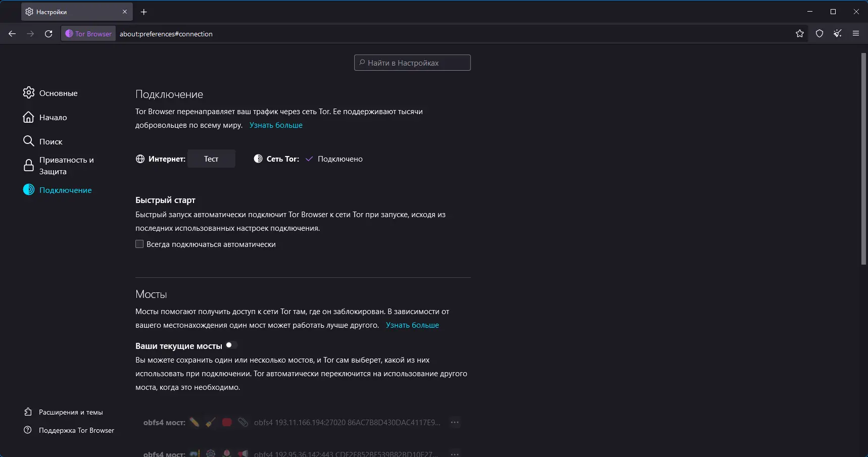Image resolution: width=868 pixels, height=457 pixels.
Task: Close the Настройки tab
Action: pyautogui.click(x=125, y=12)
